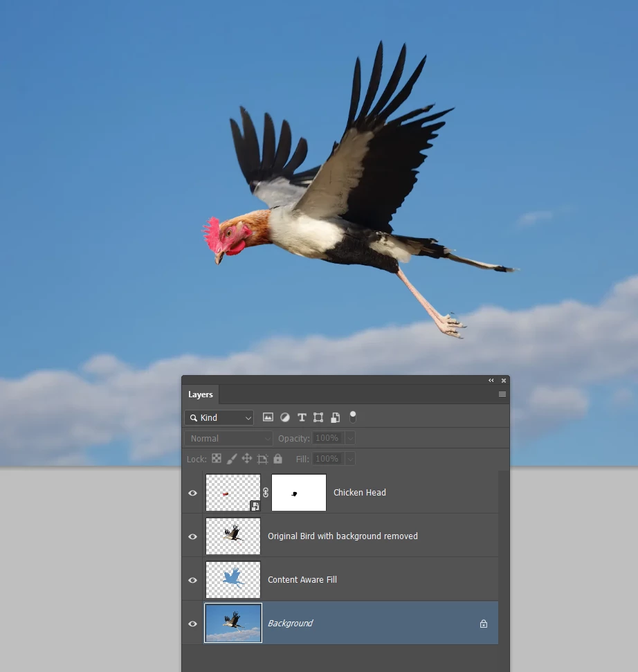Lock artboard nesting icon
Viewport: 638px width, 672px height.
click(x=262, y=459)
